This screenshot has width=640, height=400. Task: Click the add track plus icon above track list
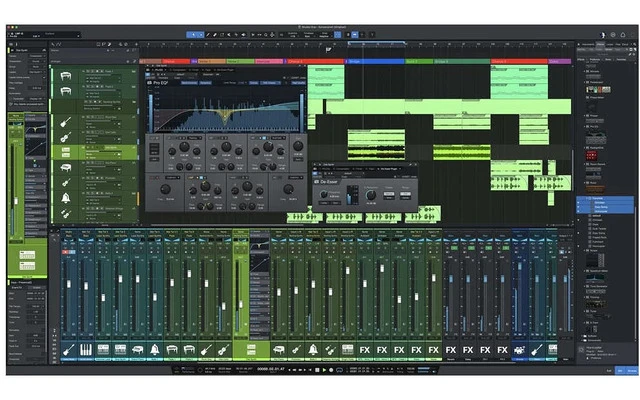tap(137, 44)
